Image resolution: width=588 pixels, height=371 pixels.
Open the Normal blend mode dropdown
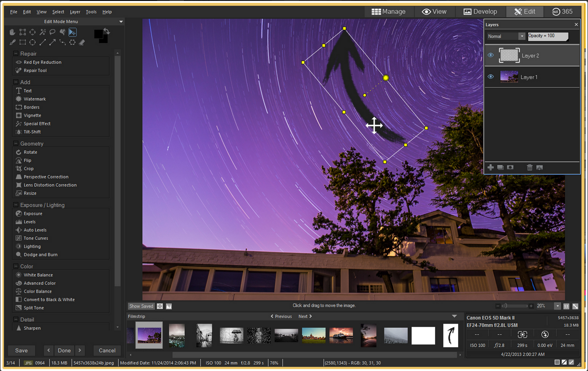pyautogui.click(x=522, y=36)
